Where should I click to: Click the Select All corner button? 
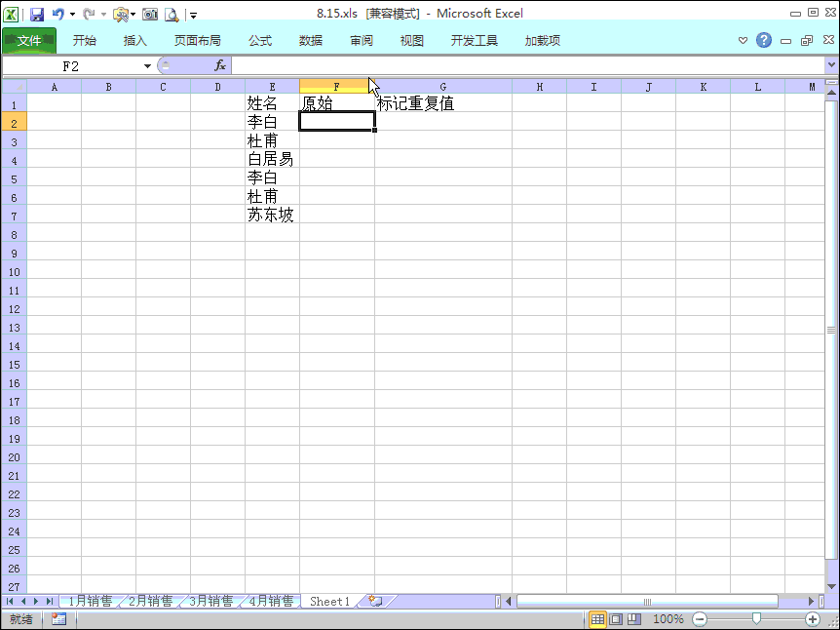tap(15, 87)
